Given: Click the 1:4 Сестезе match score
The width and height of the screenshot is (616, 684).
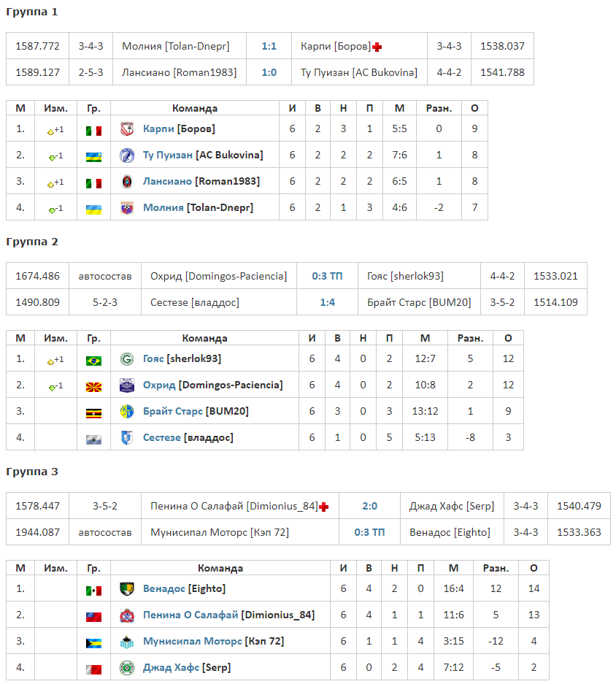Looking at the screenshot, I should point(328,302).
